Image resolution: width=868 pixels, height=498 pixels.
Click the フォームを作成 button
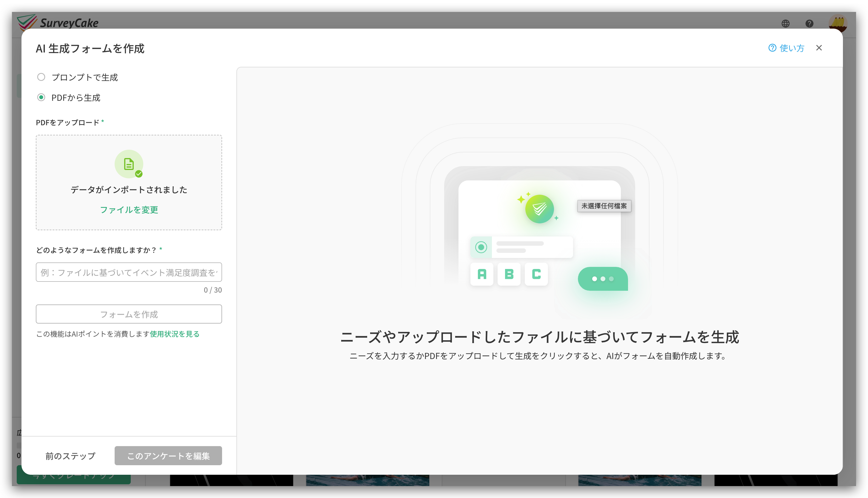pyautogui.click(x=129, y=314)
